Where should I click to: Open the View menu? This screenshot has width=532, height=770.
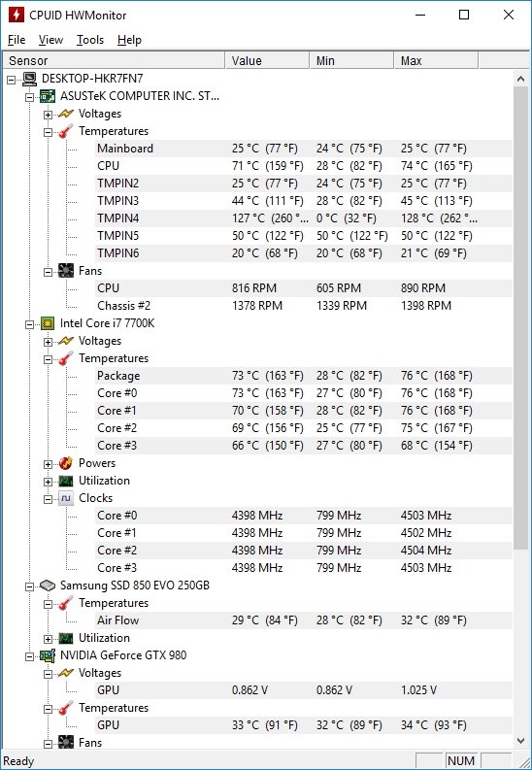pyautogui.click(x=50, y=40)
